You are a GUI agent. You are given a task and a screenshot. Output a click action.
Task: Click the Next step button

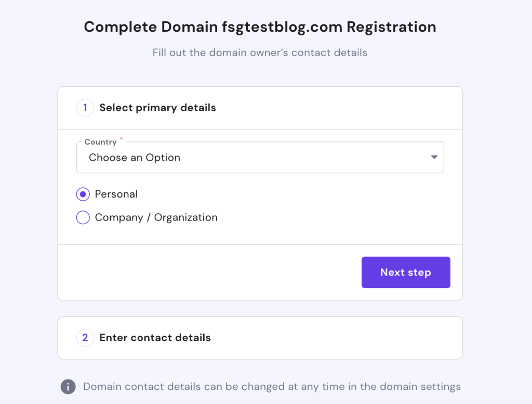pos(406,272)
